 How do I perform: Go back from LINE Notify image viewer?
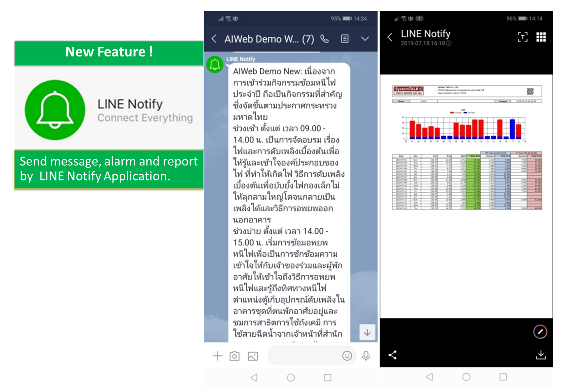click(390, 37)
